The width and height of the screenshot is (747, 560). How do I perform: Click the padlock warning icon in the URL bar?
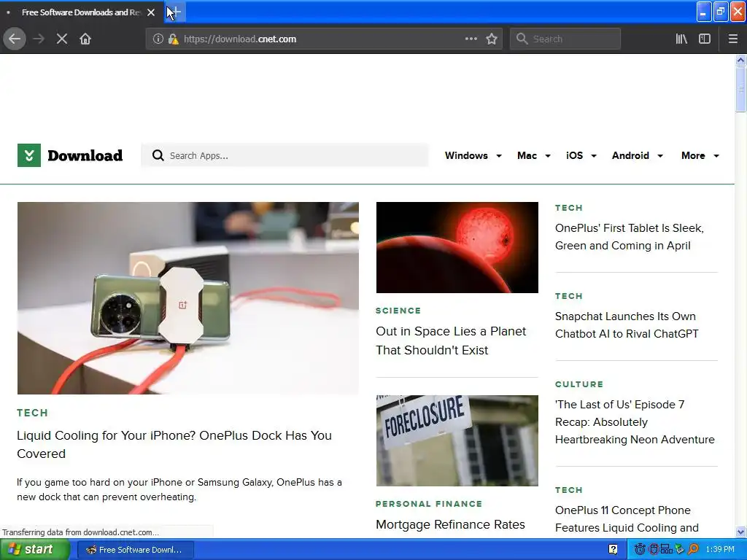tap(173, 39)
